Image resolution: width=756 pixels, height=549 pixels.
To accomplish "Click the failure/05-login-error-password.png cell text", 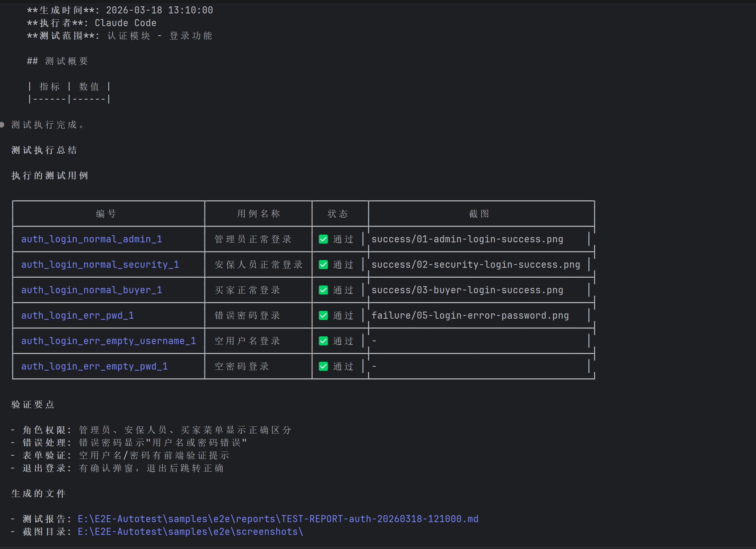I will point(470,315).
